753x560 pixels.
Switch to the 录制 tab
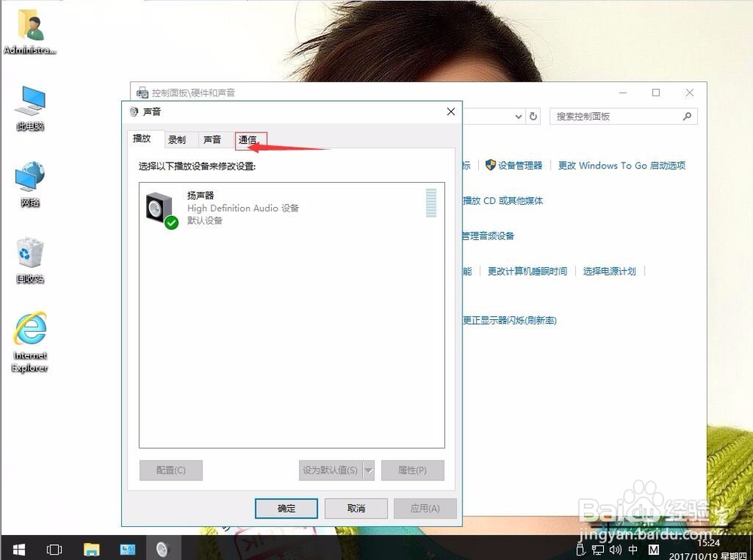178,139
